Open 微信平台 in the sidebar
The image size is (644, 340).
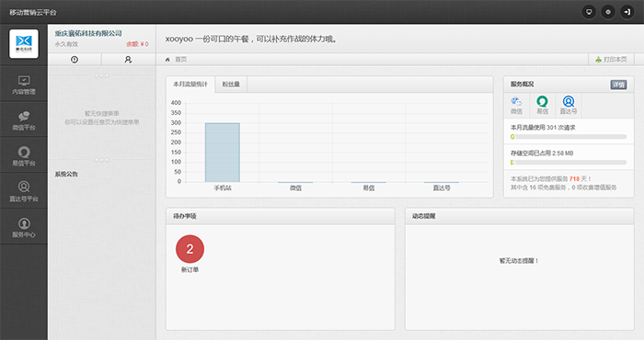click(24, 120)
